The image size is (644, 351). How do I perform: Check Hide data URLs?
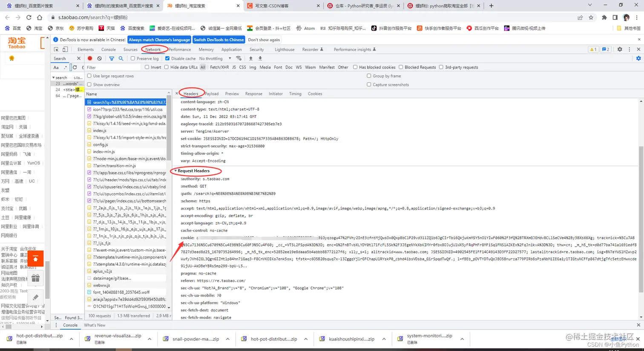167,67
